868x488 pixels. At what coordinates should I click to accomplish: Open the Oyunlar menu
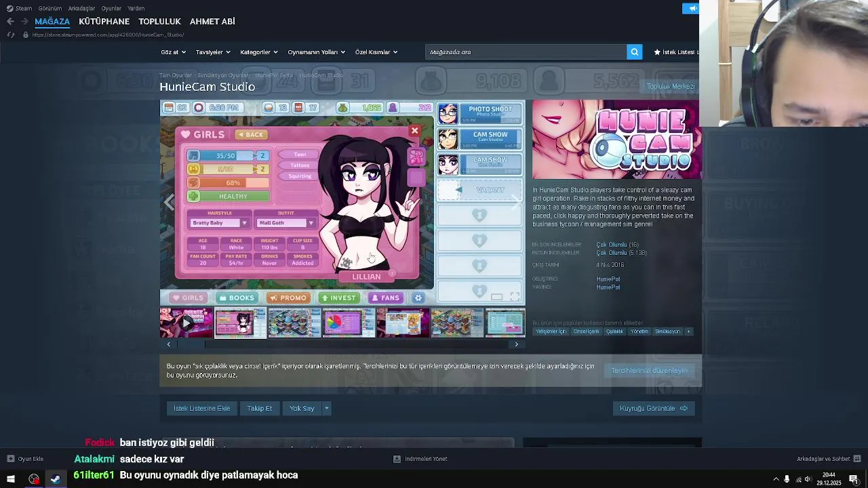111,8
